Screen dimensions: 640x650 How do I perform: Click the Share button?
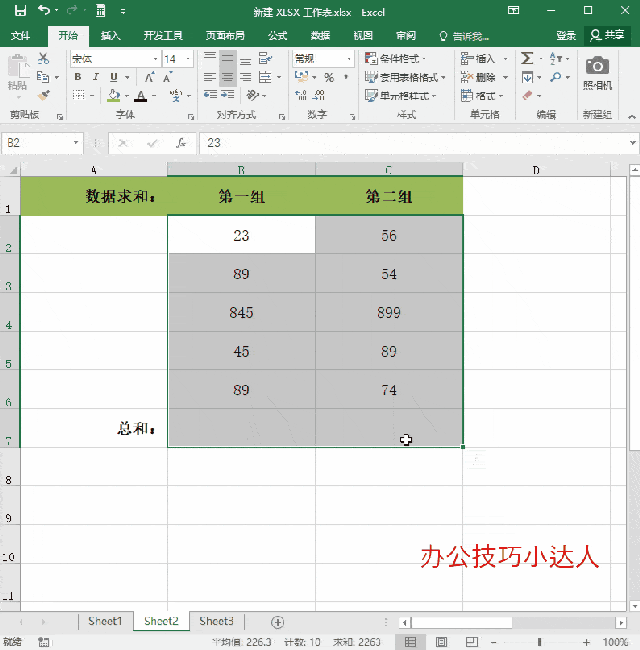pos(607,36)
